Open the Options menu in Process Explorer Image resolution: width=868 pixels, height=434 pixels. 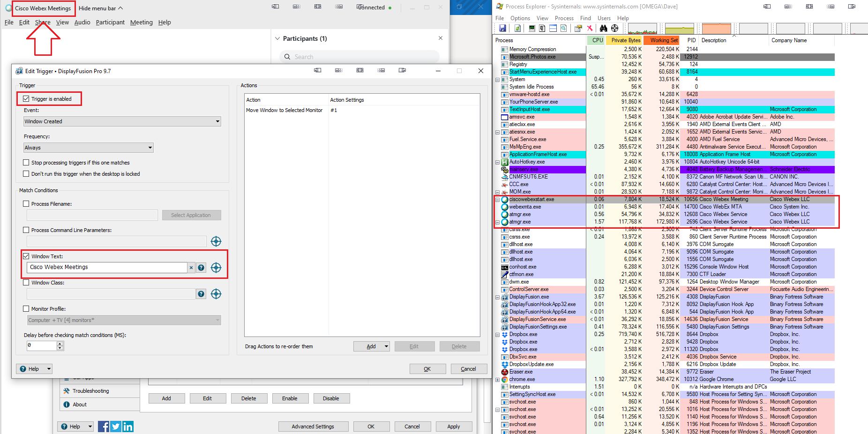(520, 18)
